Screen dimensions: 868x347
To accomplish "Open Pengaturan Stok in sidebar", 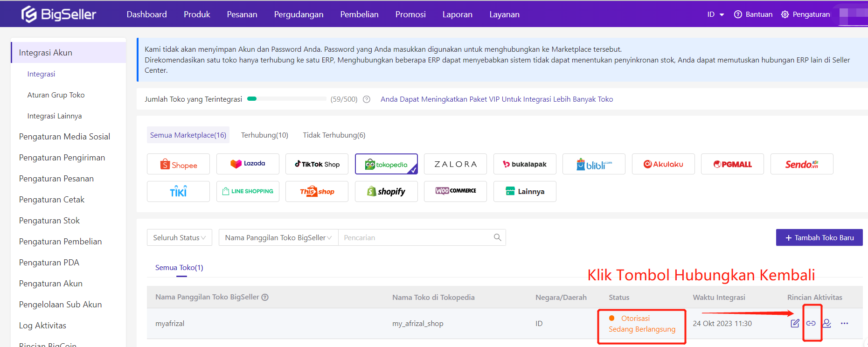I will [49, 221].
